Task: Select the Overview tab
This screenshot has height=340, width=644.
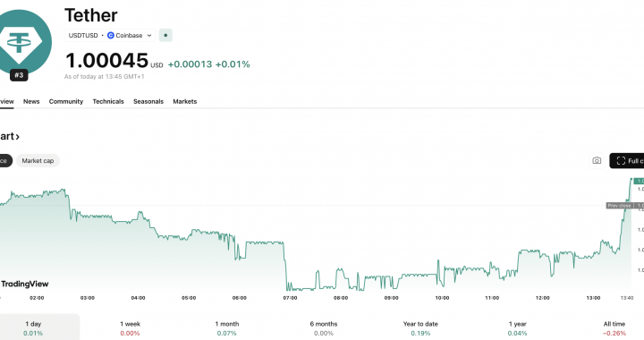Action: 6,101
